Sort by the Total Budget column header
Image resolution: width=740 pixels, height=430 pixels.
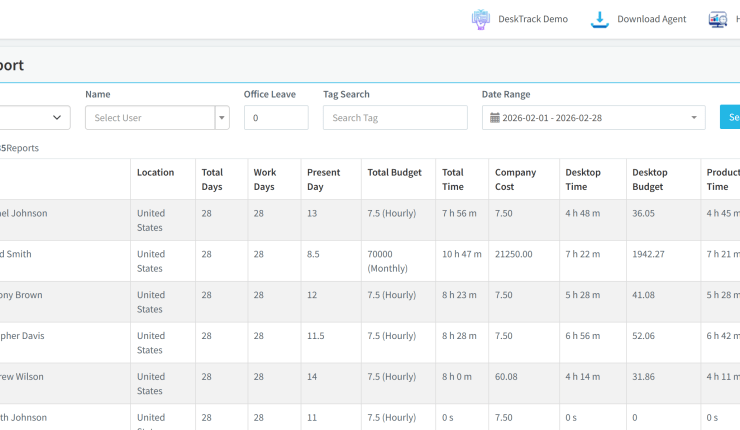click(395, 172)
